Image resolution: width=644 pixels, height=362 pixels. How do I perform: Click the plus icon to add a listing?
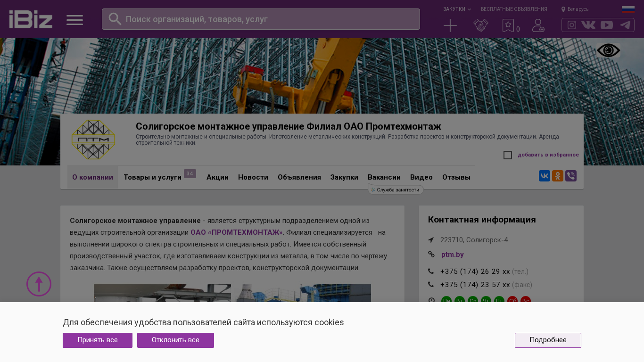[x=450, y=25]
